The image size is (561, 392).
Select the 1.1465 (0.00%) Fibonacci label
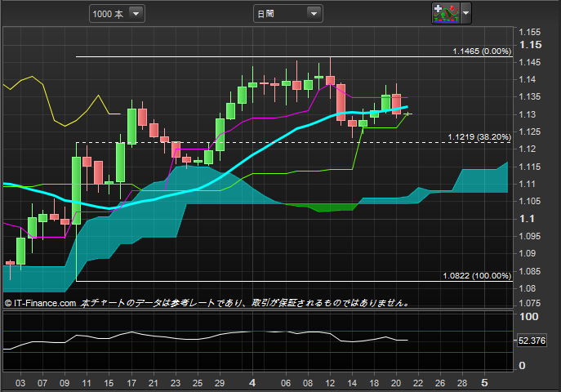(x=482, y=51)
